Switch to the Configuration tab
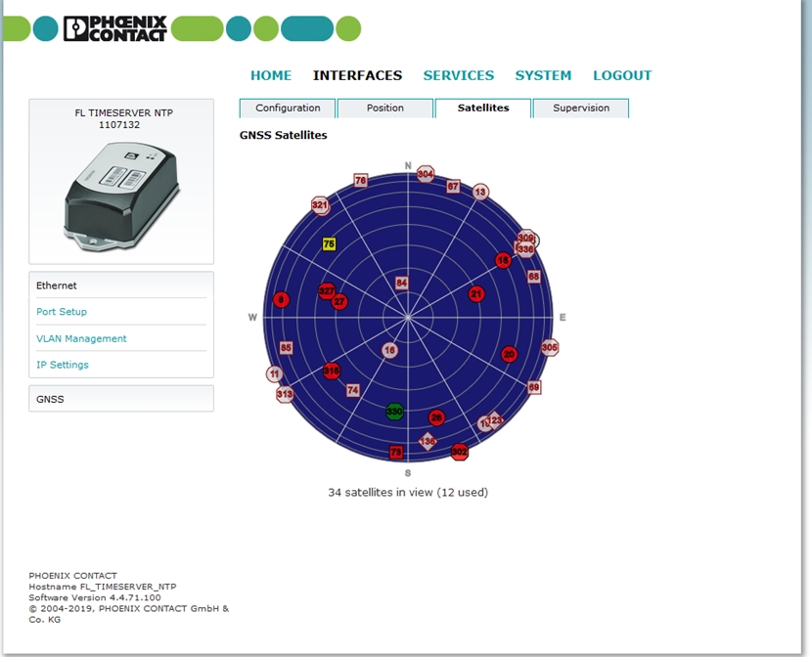812x657 pixels. [288, 109]
